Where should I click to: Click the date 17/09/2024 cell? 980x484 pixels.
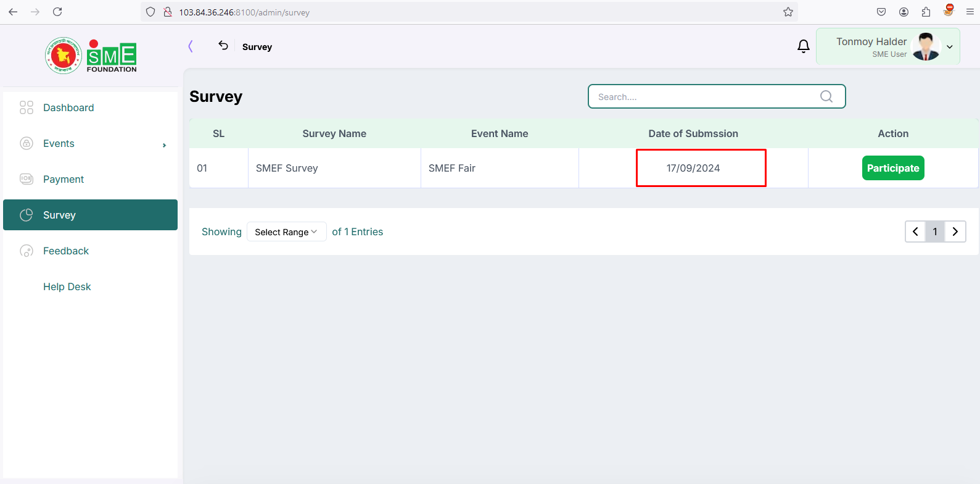point(693,168)
